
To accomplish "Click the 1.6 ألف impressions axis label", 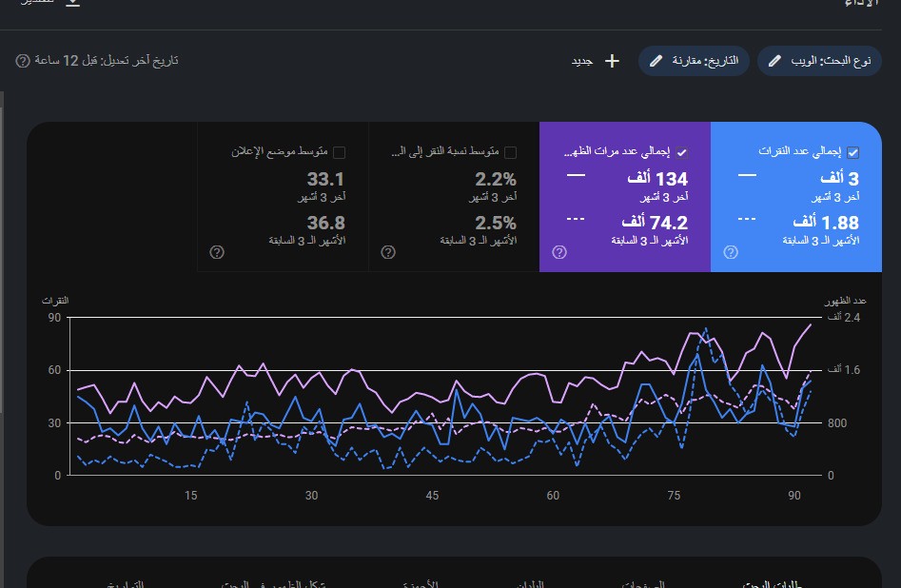I will (844, 369).
